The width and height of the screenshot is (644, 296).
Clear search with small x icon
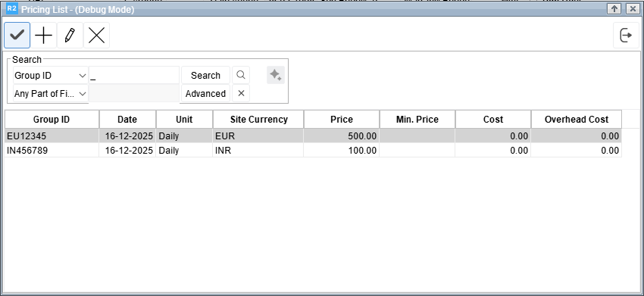241,93
